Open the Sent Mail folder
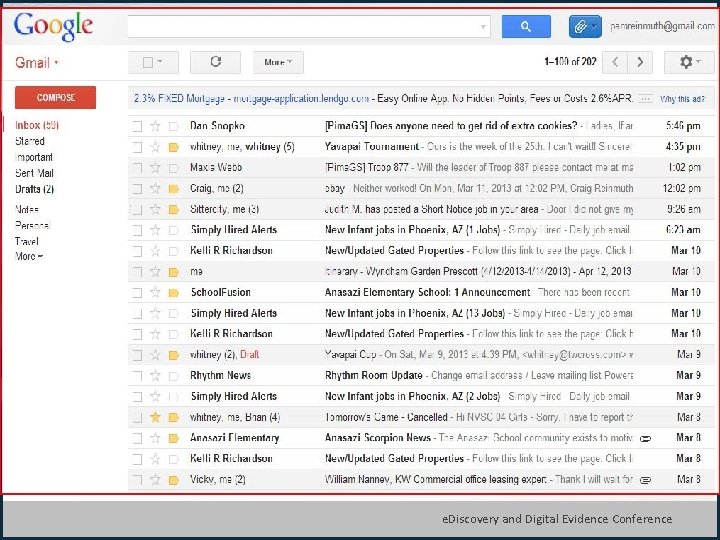Screen dimensions: 720x540 (34, 173)
